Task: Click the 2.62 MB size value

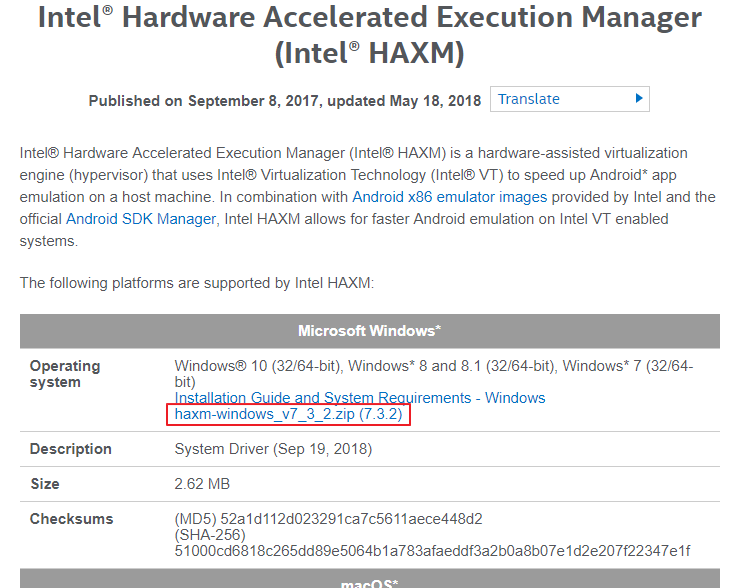Action: (202, 484)
